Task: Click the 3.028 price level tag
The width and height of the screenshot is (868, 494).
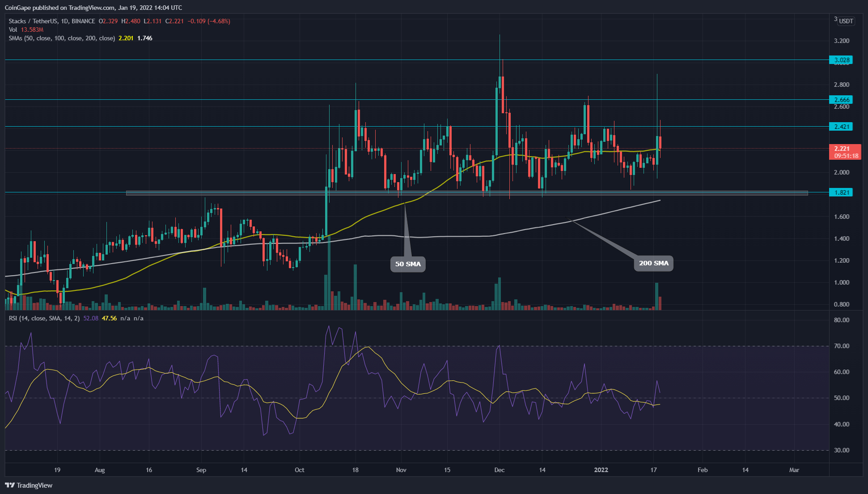Action: tap(841, 60)
